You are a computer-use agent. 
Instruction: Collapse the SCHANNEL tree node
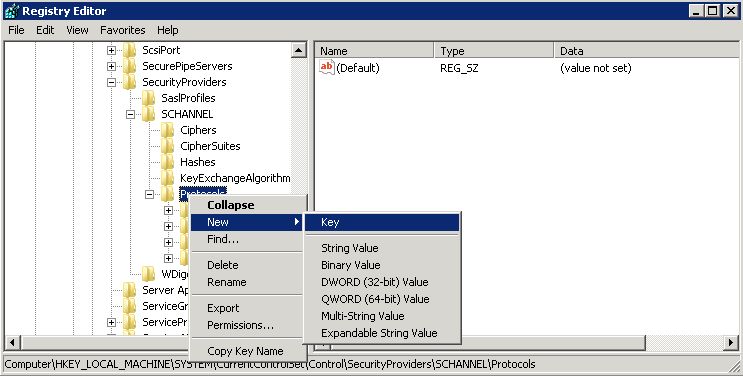pyautogui.click(x=130, y=114)
